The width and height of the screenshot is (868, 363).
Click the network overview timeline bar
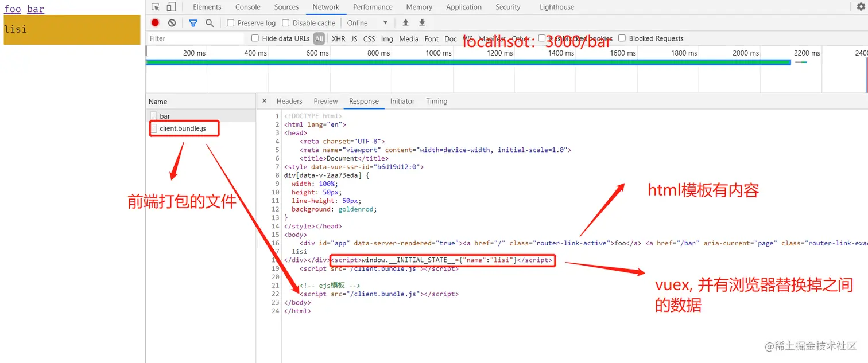tap(468, 62)
